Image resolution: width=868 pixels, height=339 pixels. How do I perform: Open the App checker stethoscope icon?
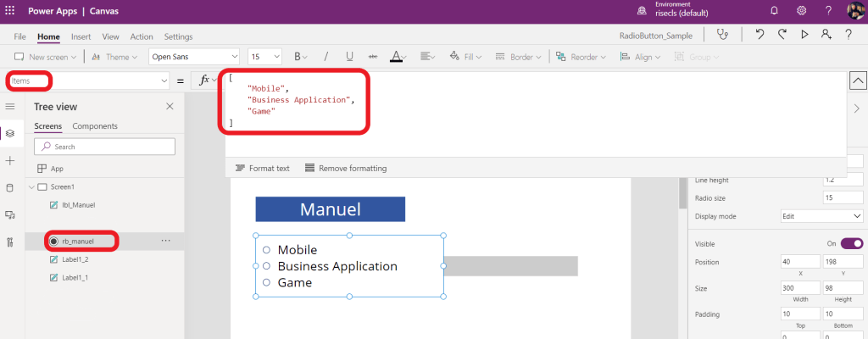pyautogui.click(x=721, y=35)
